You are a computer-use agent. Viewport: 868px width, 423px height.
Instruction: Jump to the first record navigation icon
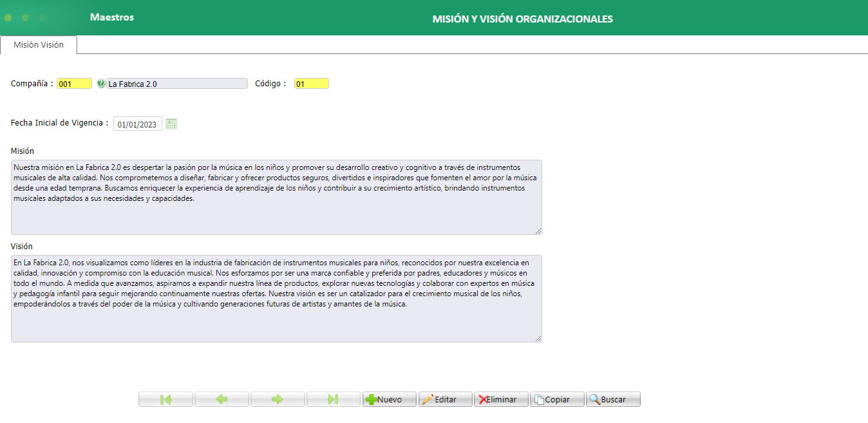(x=165, y=399)
